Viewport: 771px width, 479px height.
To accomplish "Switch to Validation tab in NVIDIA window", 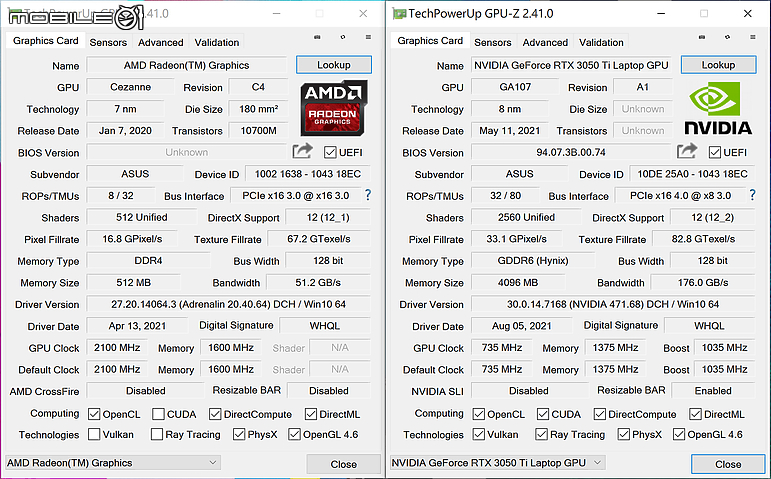I will [x=601, y=42].
